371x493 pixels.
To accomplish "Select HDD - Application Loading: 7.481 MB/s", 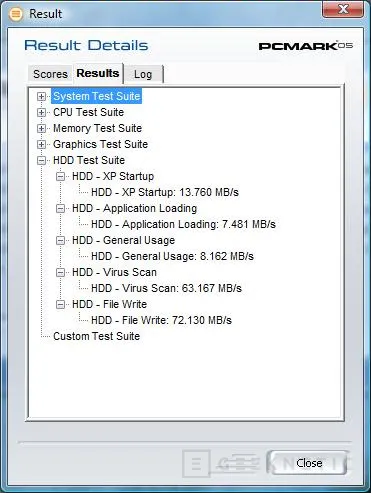I will [x=183, y=224].
